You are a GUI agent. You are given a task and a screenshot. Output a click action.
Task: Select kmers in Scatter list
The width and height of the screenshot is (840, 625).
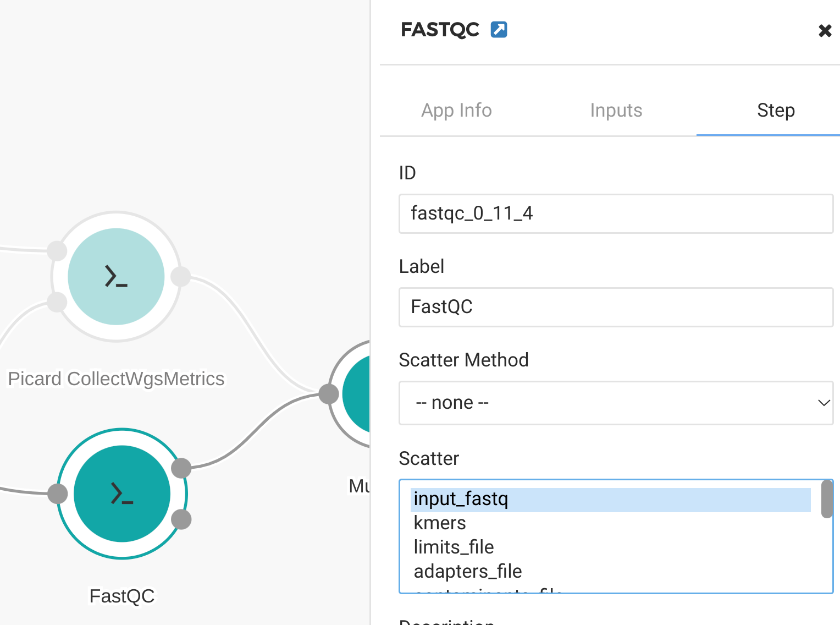coord(610,523)
